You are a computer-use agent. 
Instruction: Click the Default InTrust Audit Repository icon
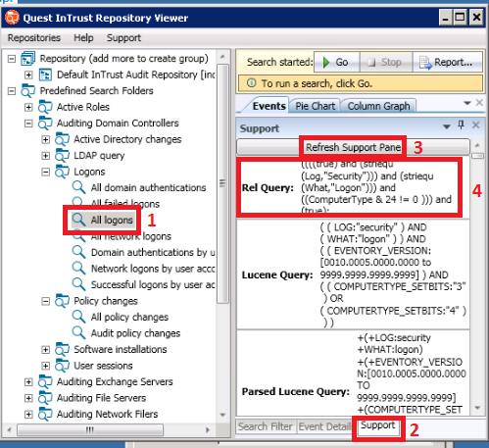pos(45,75)
